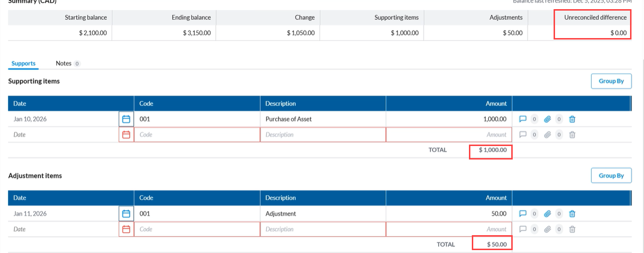Open Group By for Supporting items
The image size is (644, 253).
tap(611, 81)
